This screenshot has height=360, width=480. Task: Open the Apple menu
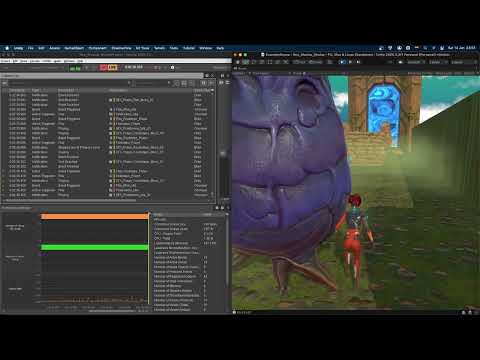(x=7, y=48)
